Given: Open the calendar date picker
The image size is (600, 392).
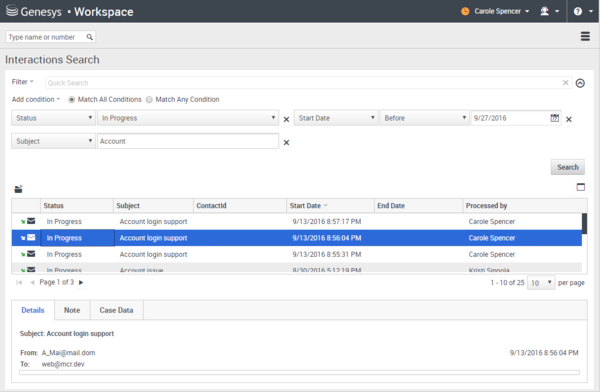Looking at the screenshot, I should [554, 118].
